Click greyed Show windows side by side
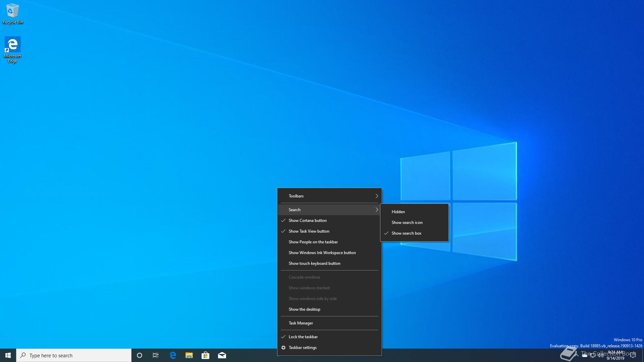This screenshot has height=362, width=644. tap(330, 299)
